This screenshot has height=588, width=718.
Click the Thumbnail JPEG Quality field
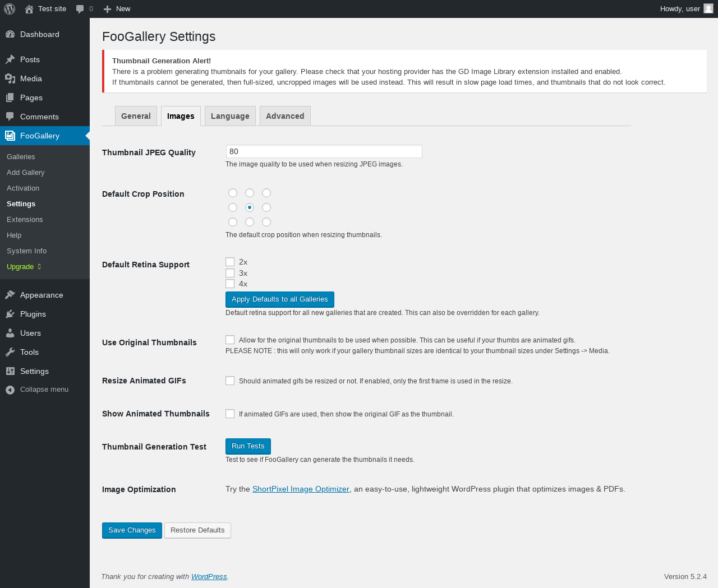tap(324, 151)
